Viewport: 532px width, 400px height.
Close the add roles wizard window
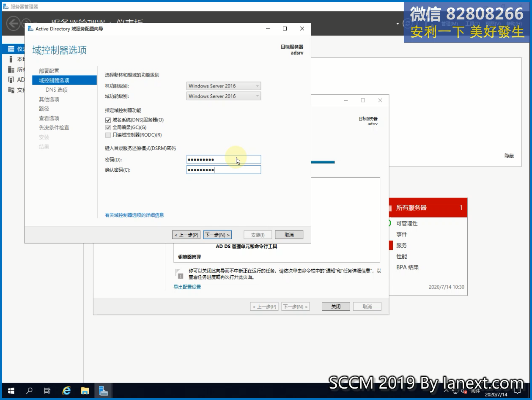pyautogui.click(x=380, y=100)
